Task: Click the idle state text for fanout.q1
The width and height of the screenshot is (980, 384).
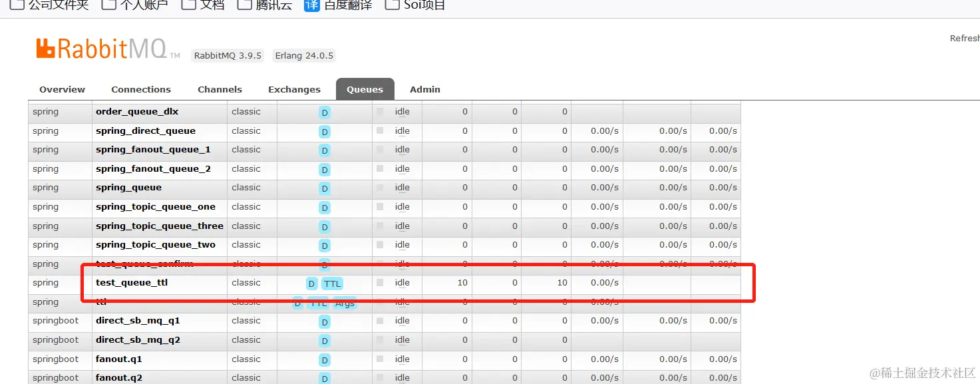Action: tap(403, 359)
